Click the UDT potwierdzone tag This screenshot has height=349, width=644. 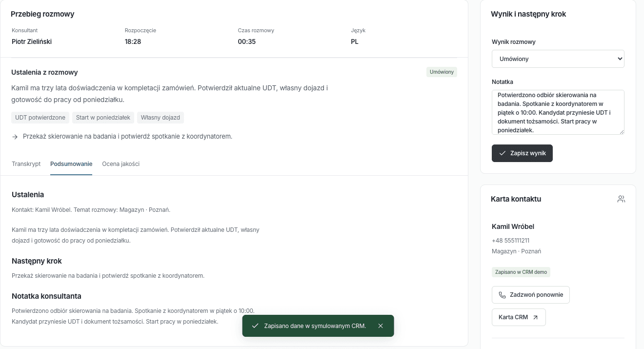click(40, 118)
